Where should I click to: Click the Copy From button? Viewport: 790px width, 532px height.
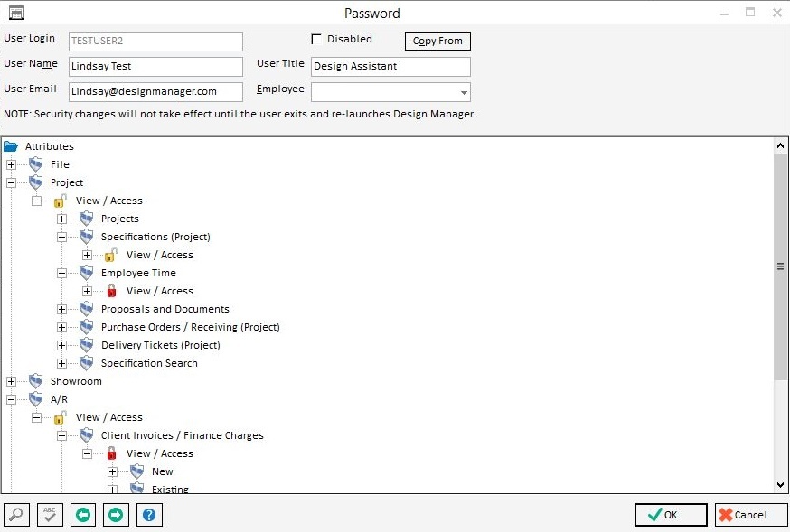[437, 40]
